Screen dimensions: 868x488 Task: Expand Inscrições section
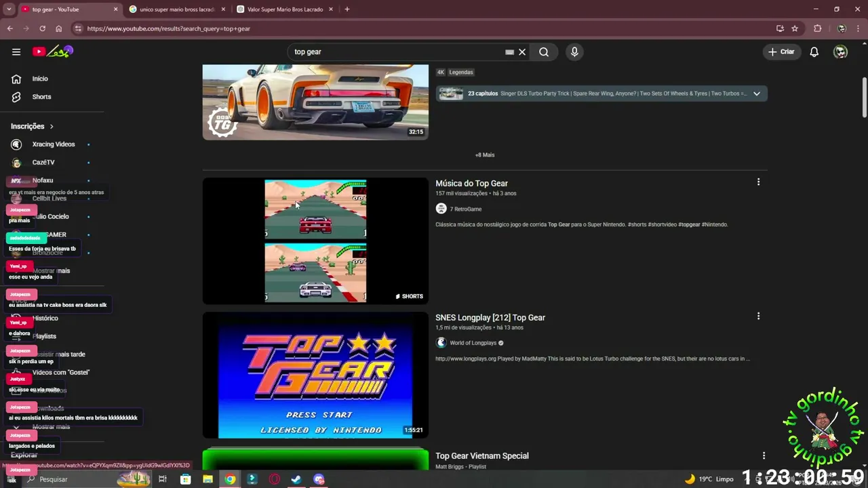(x=33, y=126)
